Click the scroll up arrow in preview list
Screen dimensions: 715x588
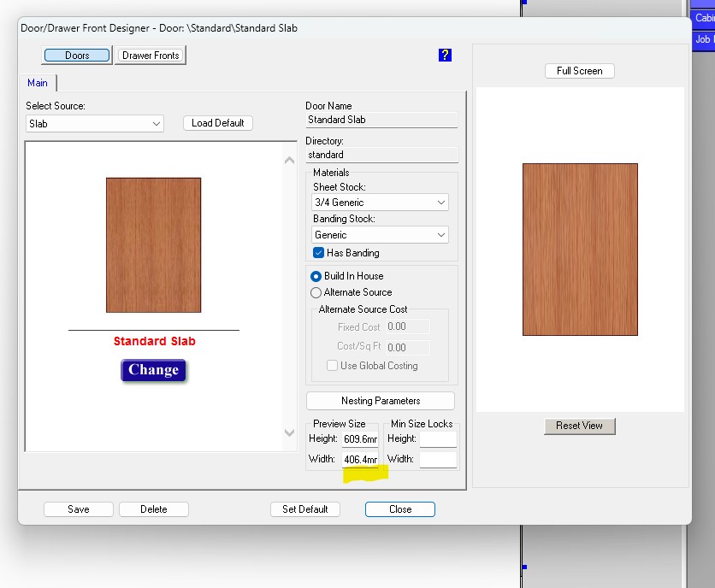pyautogui.click(x=289, y=160)
